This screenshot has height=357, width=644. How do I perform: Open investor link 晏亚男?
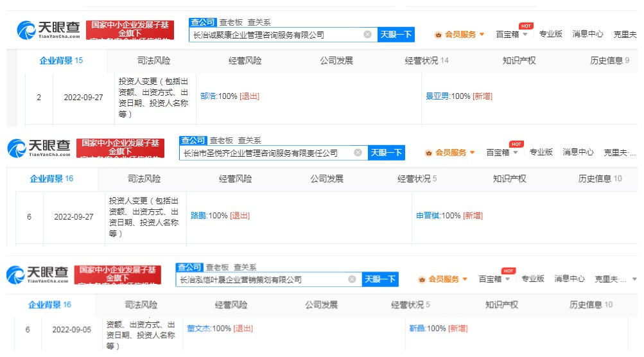tap(438, 96)
